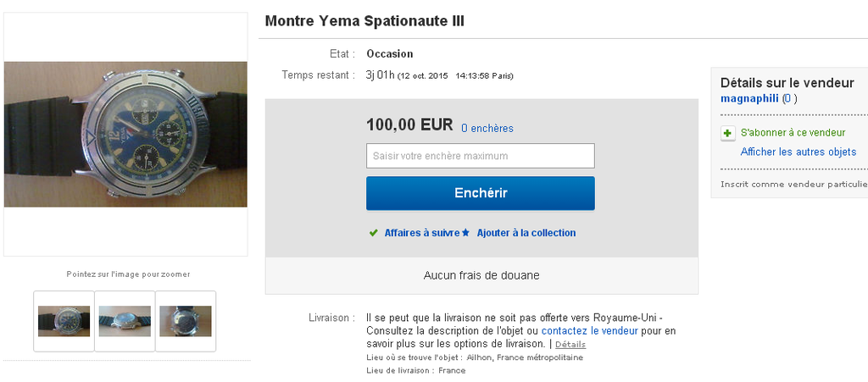This screenshot has width=868, height=382.
Task: Open the main Yema watch photo
Action: 125,134
